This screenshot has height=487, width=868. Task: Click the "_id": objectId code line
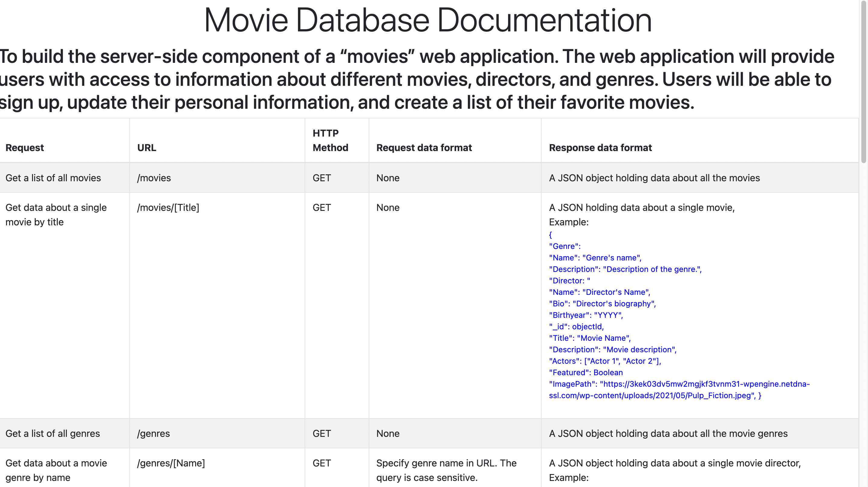(576, 327)
